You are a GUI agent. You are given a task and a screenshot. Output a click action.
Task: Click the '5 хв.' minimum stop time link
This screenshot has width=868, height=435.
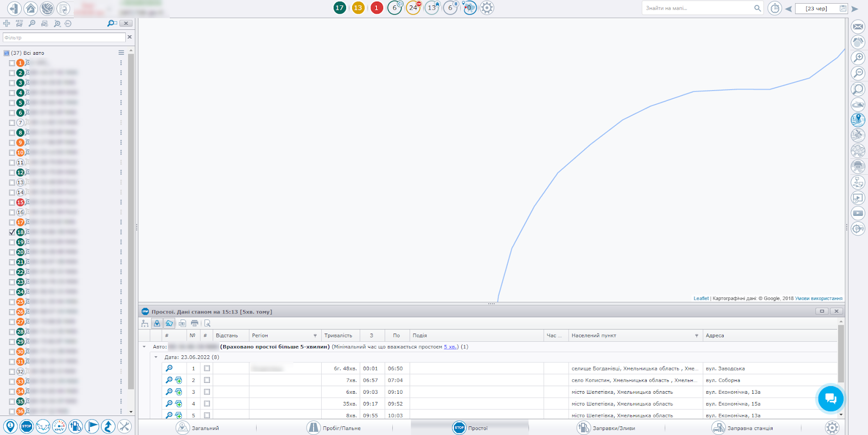coord(450,347)
